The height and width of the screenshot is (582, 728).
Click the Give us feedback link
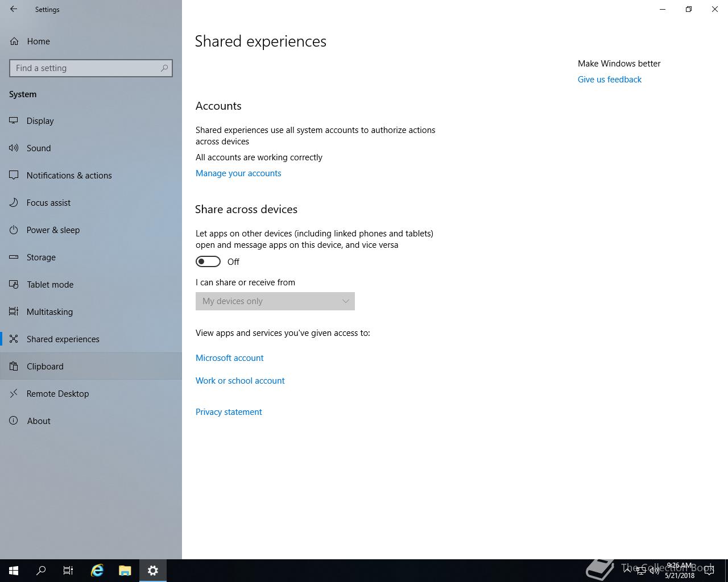[610, 80]
